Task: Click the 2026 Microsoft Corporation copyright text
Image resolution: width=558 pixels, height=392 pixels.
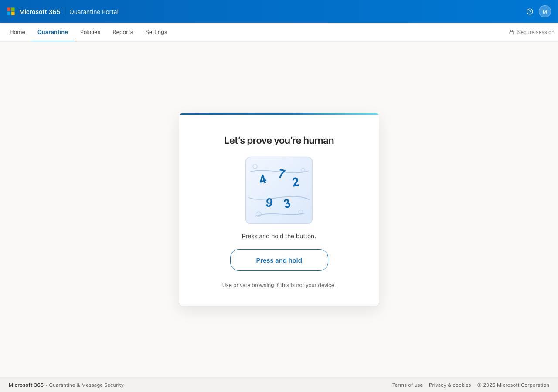Action: pos(513,385)
